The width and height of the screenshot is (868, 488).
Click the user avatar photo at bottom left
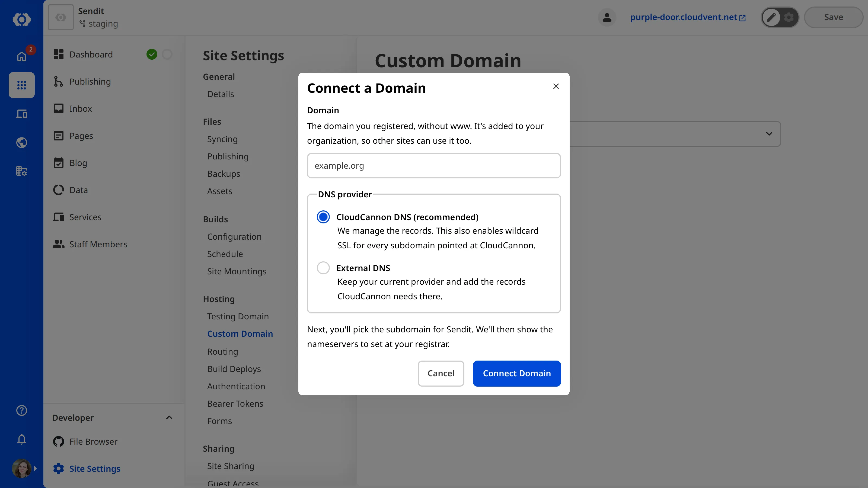[22, 468]
